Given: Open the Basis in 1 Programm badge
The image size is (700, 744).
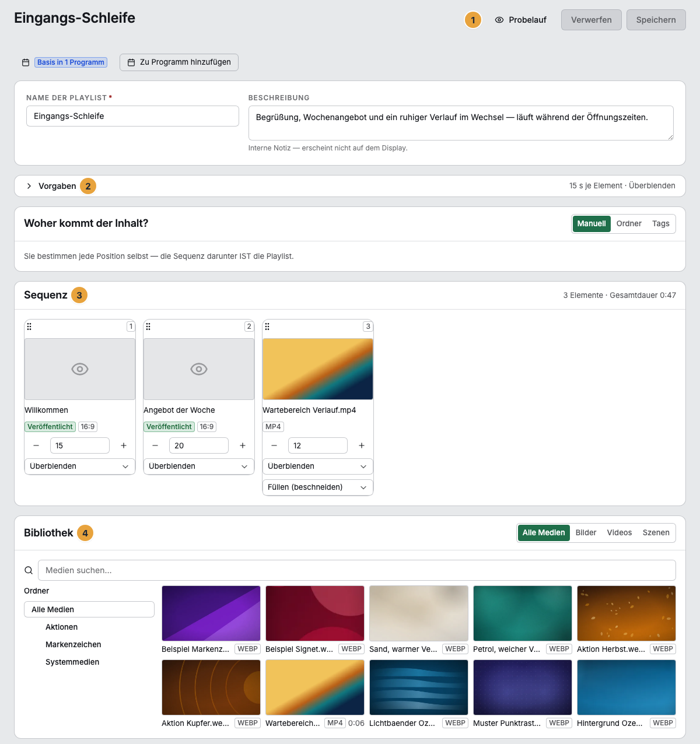Looking at the screenshot, I should 71,62.
